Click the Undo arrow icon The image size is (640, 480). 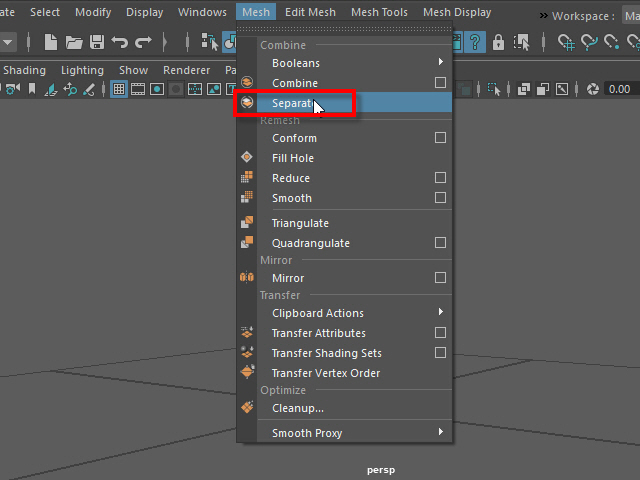120,42
